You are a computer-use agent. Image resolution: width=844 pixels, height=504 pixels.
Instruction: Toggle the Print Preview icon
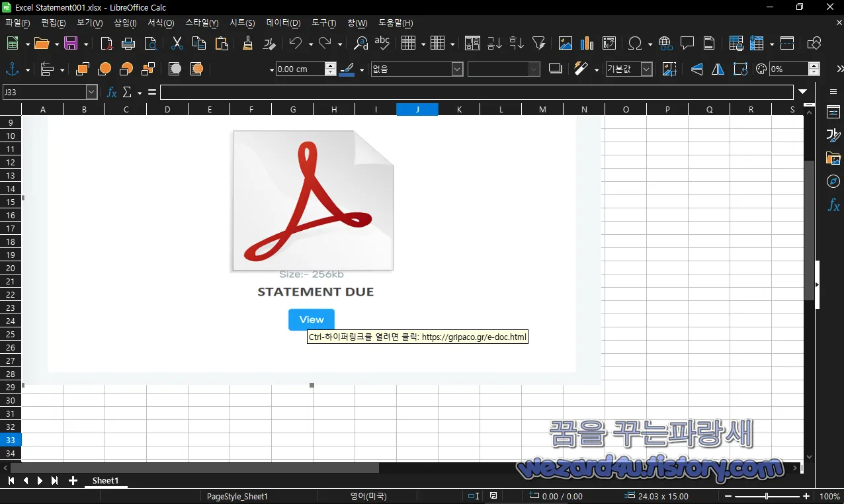[151, 44]
